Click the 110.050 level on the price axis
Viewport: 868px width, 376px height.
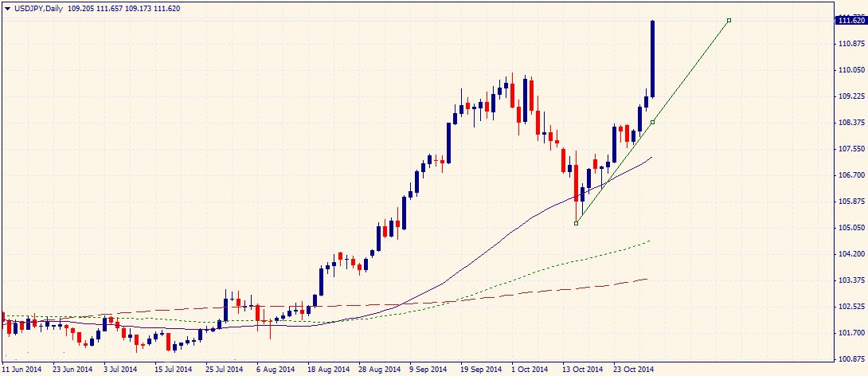pyautogui.click(x=850, y=70)
